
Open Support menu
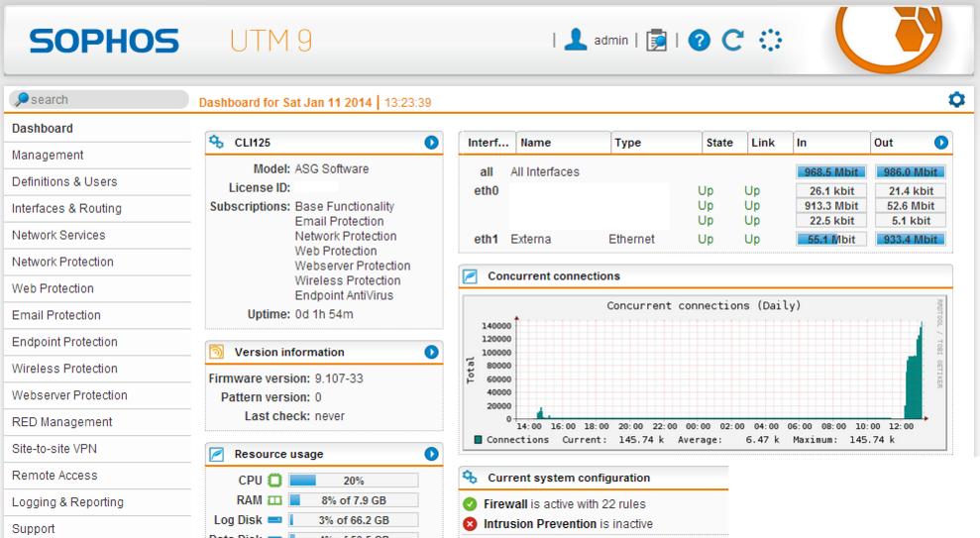(x=97, y=529)
